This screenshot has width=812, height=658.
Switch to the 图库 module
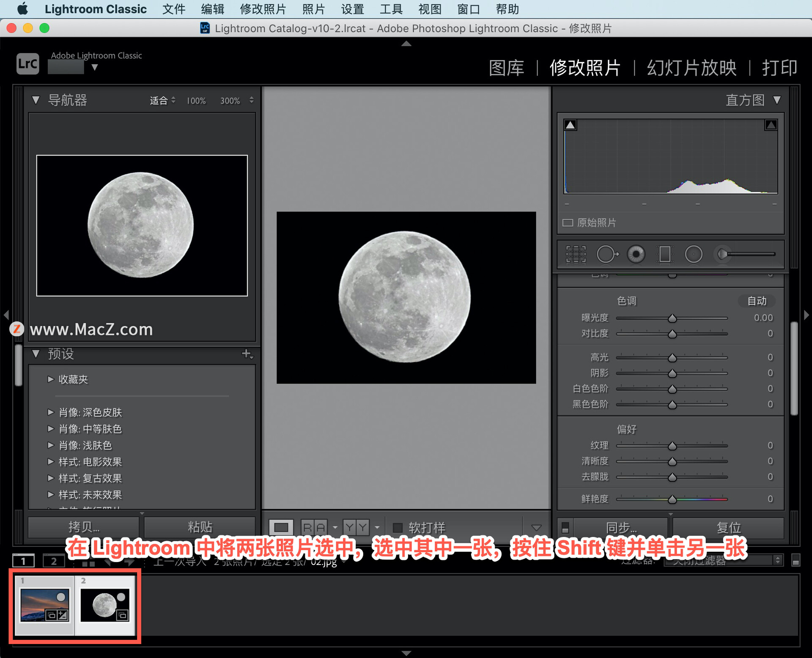pos(507,68)
